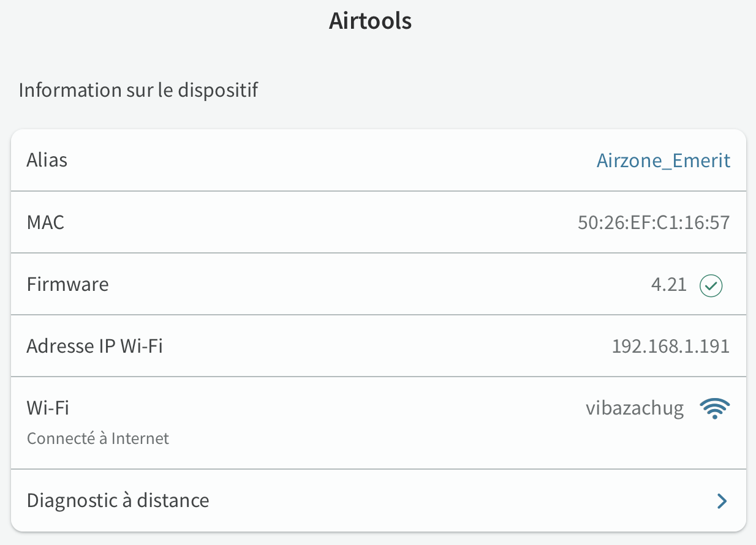Viewport: 756px width, 545px height.
Task: Click the IP address 192.168.1.191
Action: point(670,347)
